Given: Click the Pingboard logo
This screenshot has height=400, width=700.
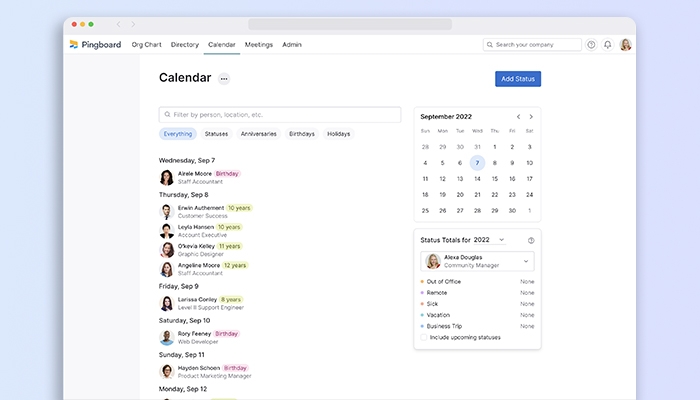Looking at the screenshot, I should tap(95, 45).
